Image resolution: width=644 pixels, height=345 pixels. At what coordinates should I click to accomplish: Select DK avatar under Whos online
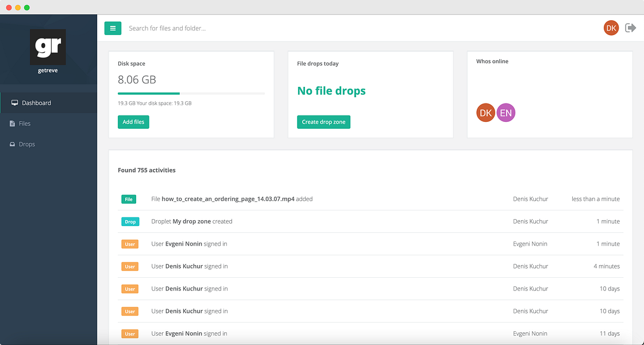coord(486,113)
